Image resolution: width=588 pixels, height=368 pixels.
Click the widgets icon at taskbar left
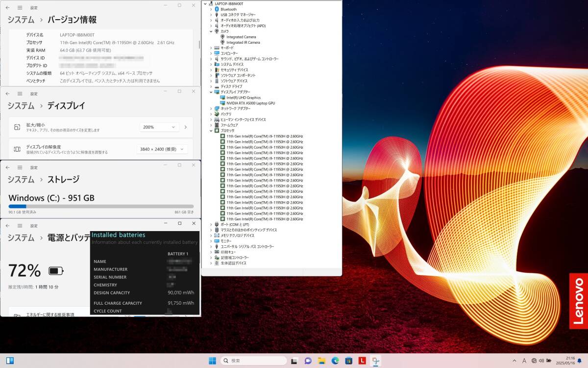click(10, 361)
